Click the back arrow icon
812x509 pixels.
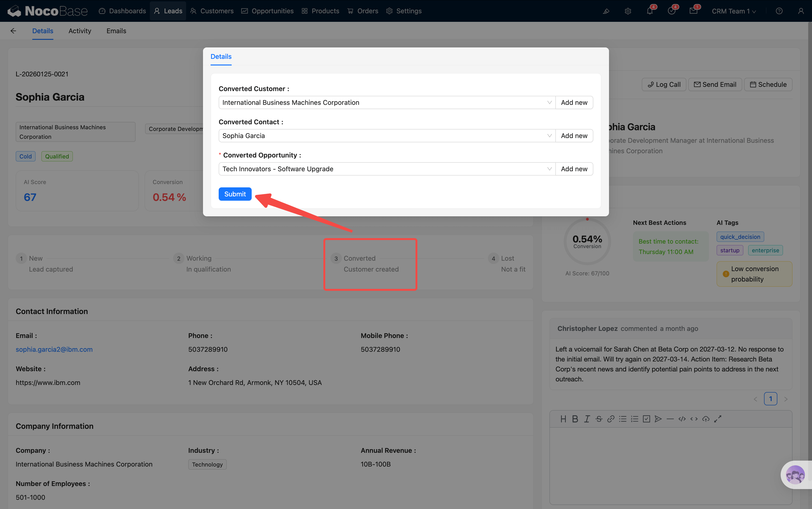pos(13,31)
